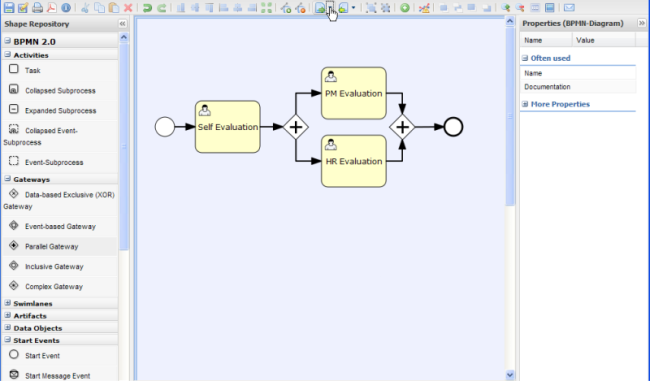The width and height of the screenshot is (650, 381).
Task: Select the PM Evaluation task
Action: [x=354, y=93]
